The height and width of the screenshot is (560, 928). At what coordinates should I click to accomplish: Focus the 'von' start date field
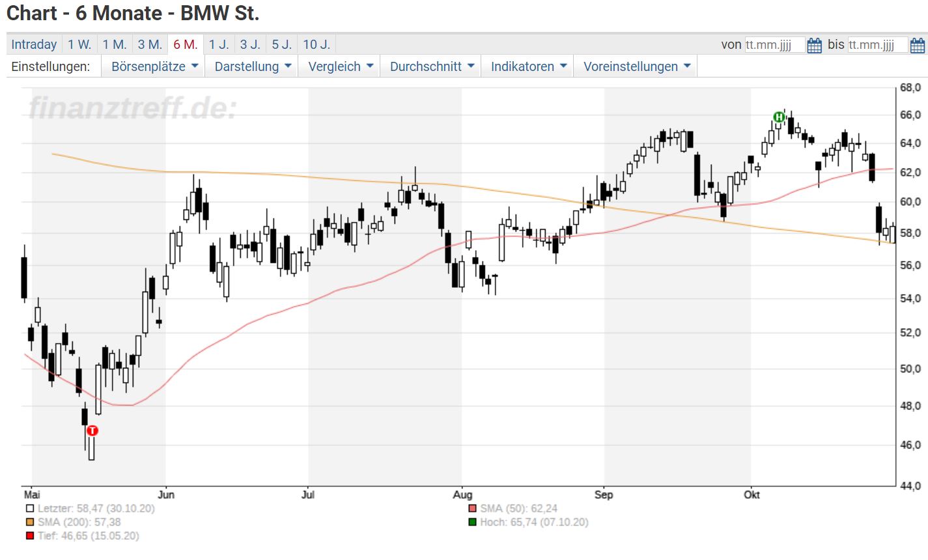coord(775,45)
